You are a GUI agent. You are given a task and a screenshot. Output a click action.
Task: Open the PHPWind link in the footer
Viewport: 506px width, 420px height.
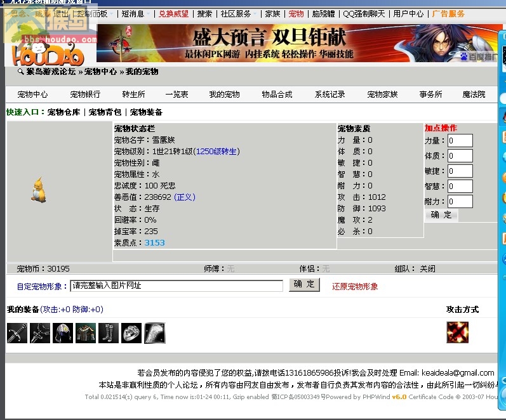coord(376,397)
